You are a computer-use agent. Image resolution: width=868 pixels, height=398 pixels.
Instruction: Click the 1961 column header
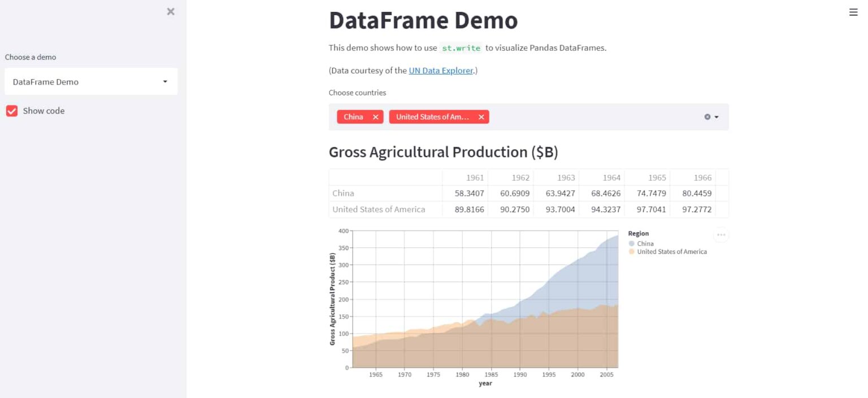475,177
